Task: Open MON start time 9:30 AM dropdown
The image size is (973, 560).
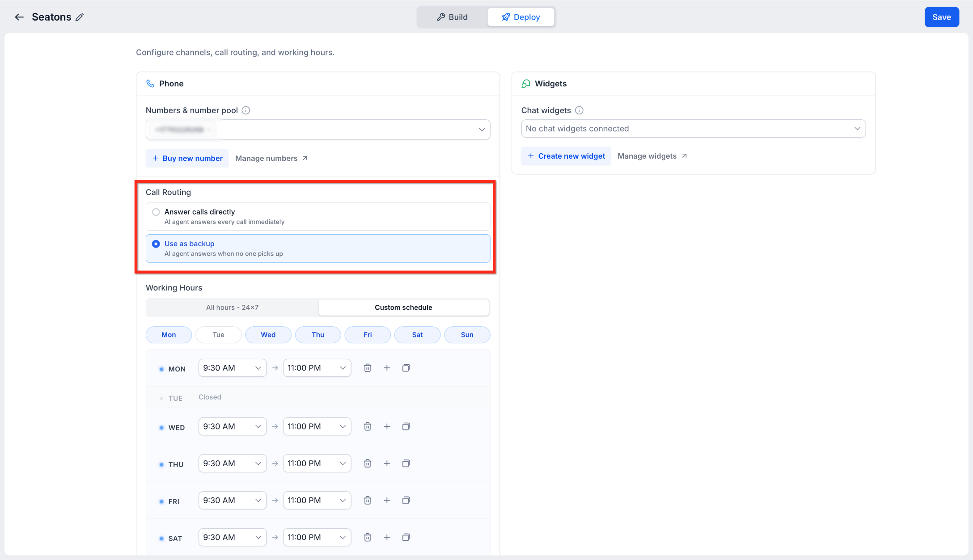Action: point(233,368)
